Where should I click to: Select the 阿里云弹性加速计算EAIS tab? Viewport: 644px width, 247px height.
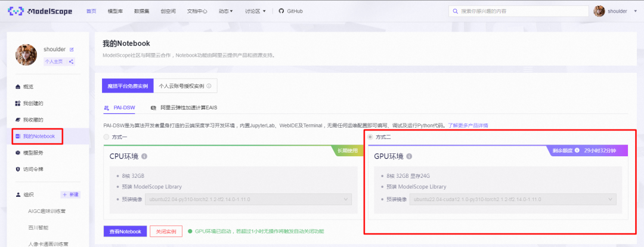[x=184, y=107]
